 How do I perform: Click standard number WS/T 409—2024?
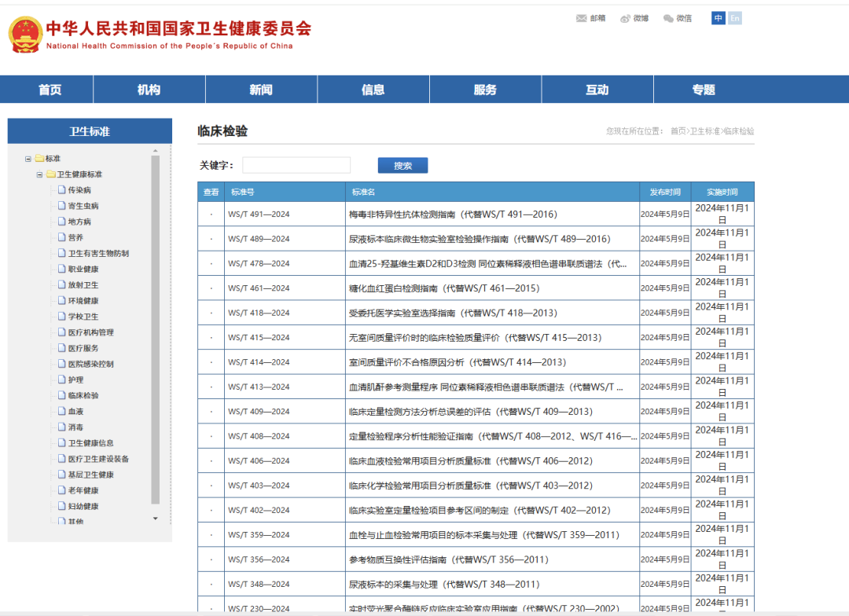coord(259,412)
